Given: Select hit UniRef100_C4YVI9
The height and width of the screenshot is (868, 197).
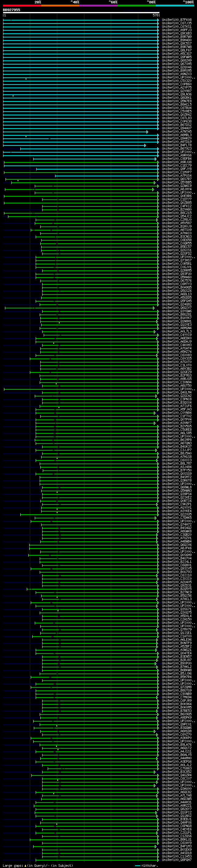Looking at the screenshot, I should [176, 335].
